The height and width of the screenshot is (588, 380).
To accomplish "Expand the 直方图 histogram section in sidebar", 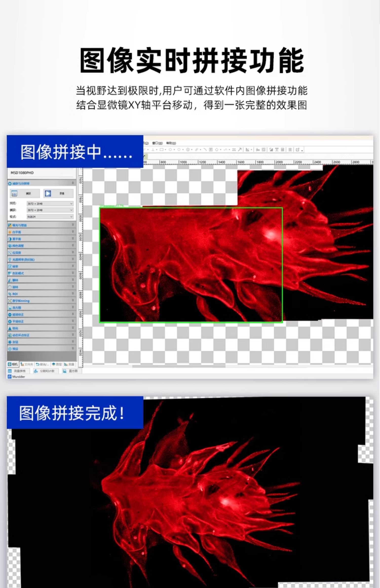I will (42, 307).
